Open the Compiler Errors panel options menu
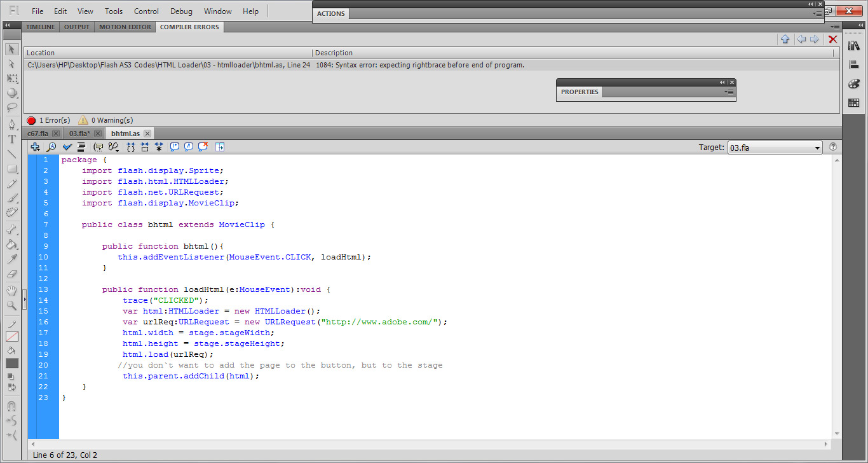This screenshot has width=868, height=463. coord(836,27)
